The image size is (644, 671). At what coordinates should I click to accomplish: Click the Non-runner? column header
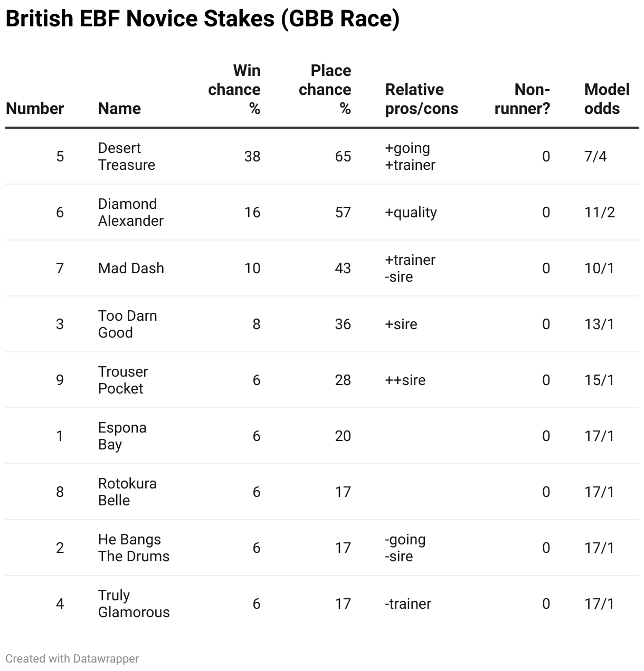pyautogui.click(x=522, y=99)
